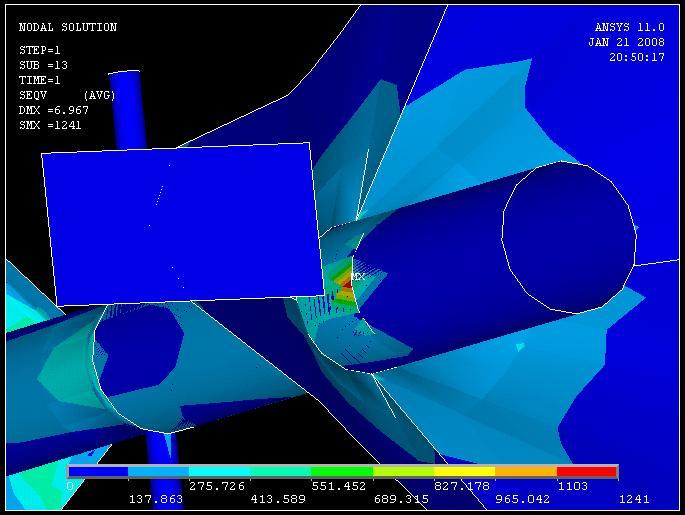Click the SMX =1241 value
This screenshot has height=515, width=685.
[x=50, y=125]
